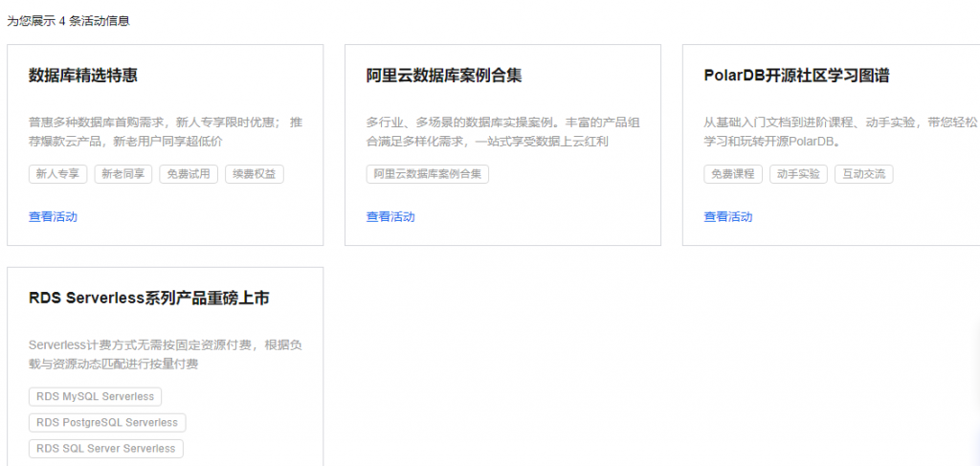Click the RDS MySQL Serverless tag

tap(95, 397)
